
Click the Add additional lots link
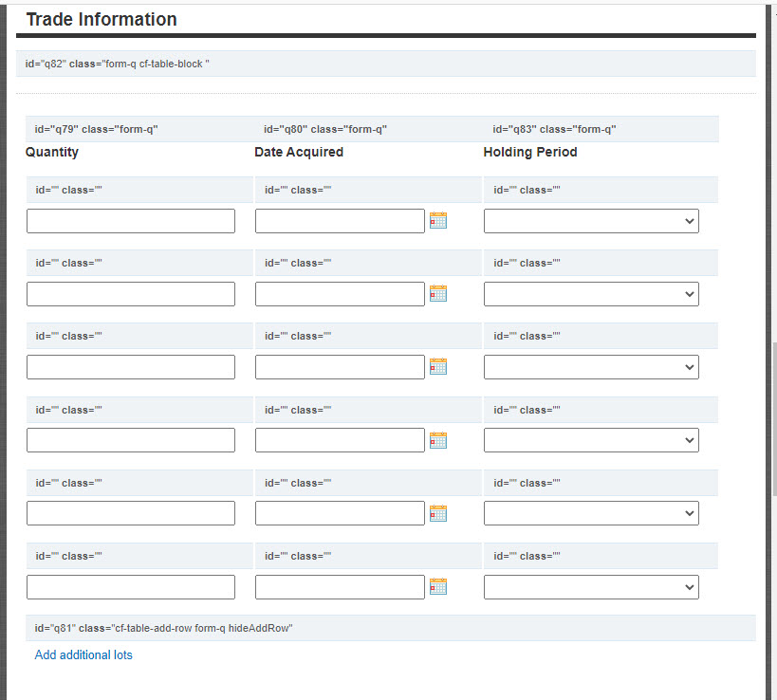point(83,655)
